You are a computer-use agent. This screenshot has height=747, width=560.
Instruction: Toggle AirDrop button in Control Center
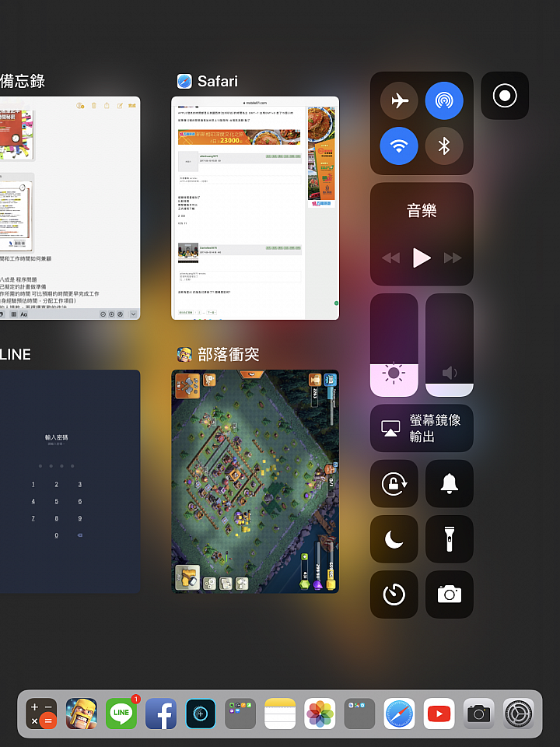(x=444, y=100)
